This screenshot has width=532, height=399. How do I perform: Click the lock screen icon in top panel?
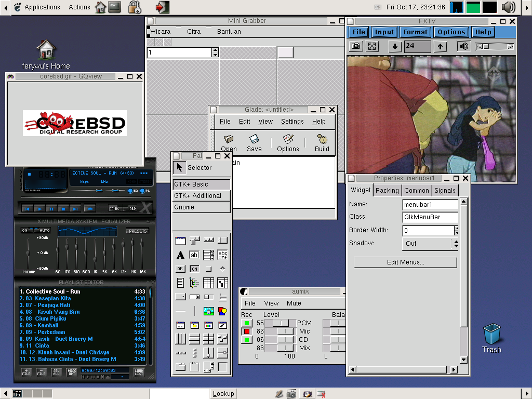pos(135,7)
